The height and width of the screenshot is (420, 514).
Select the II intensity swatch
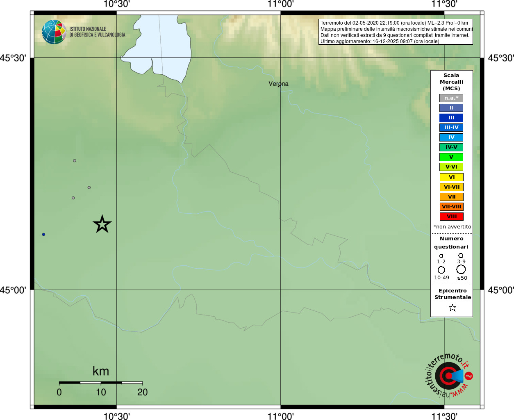pos(451,108)
